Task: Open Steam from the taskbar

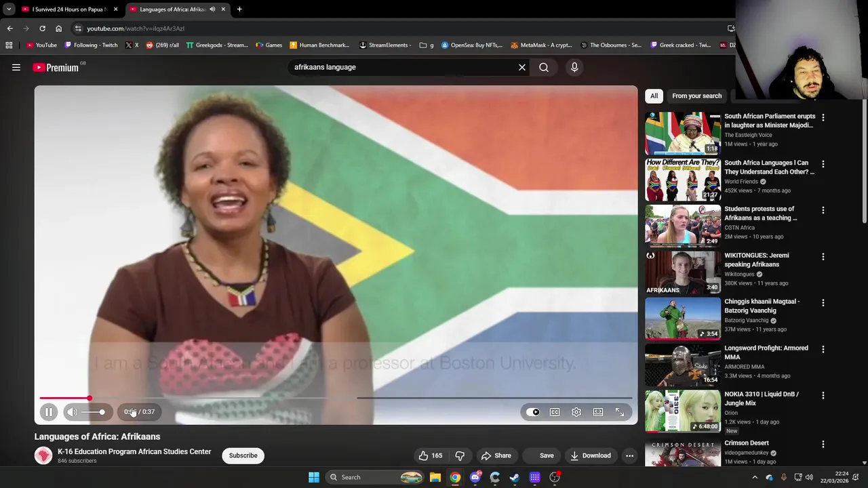Action: point(515,477)
